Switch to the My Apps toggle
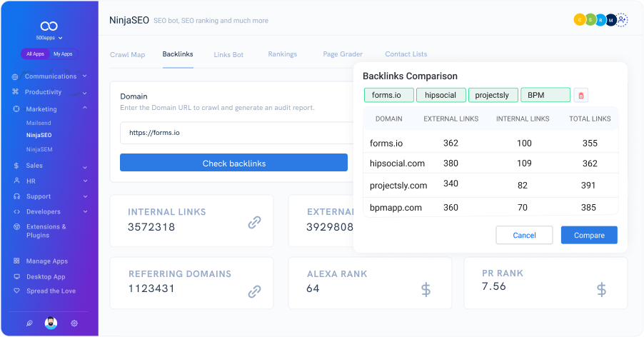644x337 pixels. click(x=63, y=54)
